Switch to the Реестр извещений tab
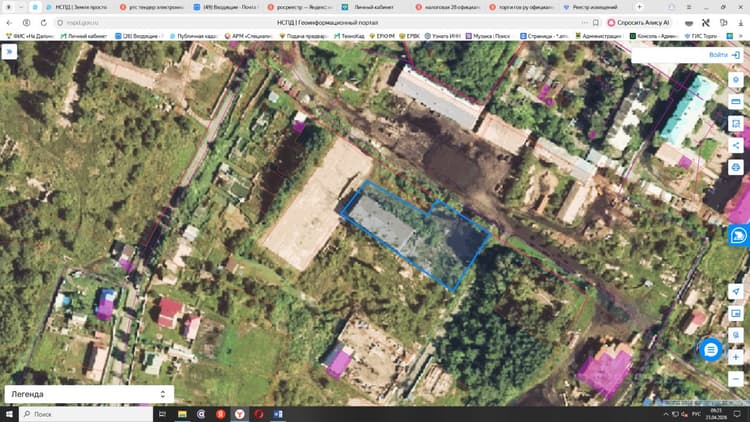Image resolution: width=750 pixels, height=422 pixels. tap(592, 7)
